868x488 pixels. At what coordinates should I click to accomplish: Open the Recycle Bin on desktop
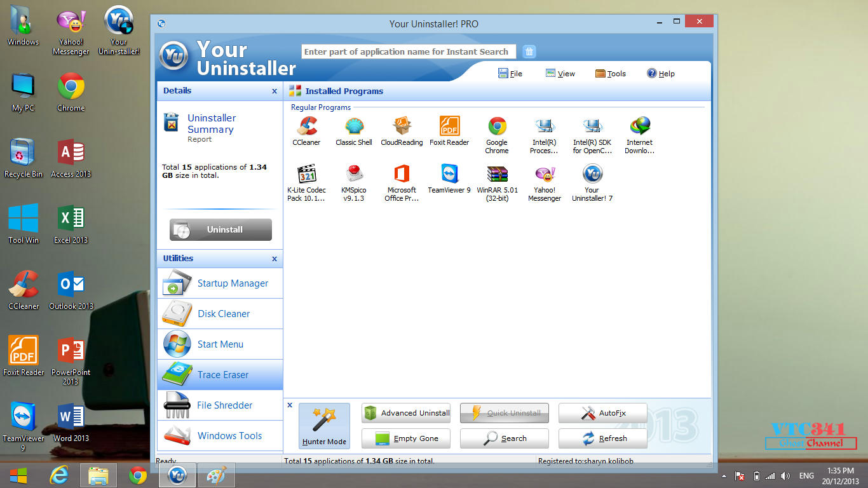[24, 158]
